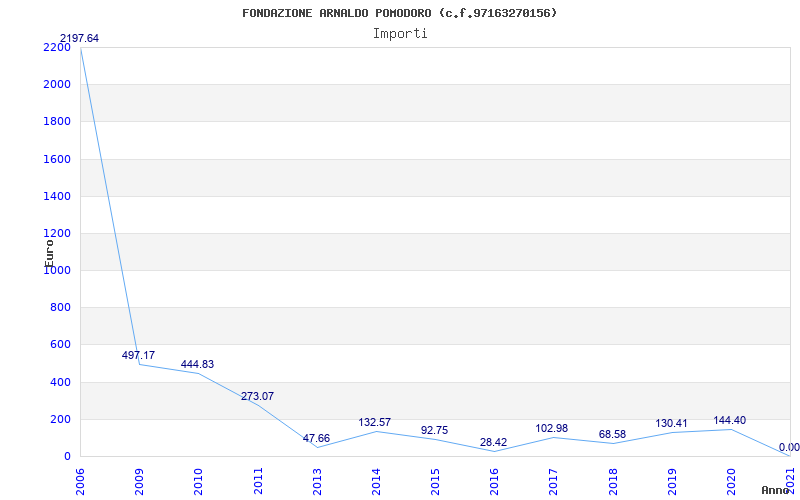Click the data label 144.40
The image size is (800, 500).
(730, 420)
